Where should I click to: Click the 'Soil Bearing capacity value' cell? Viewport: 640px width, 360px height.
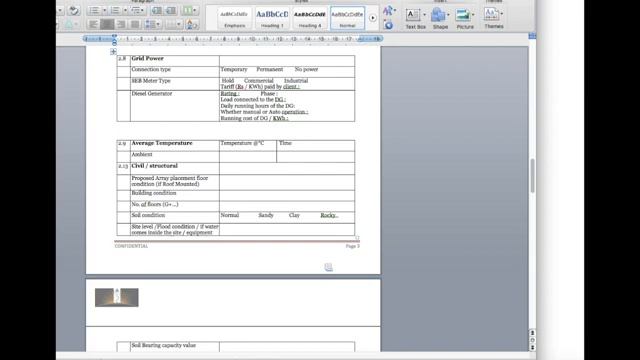(175, 347)
